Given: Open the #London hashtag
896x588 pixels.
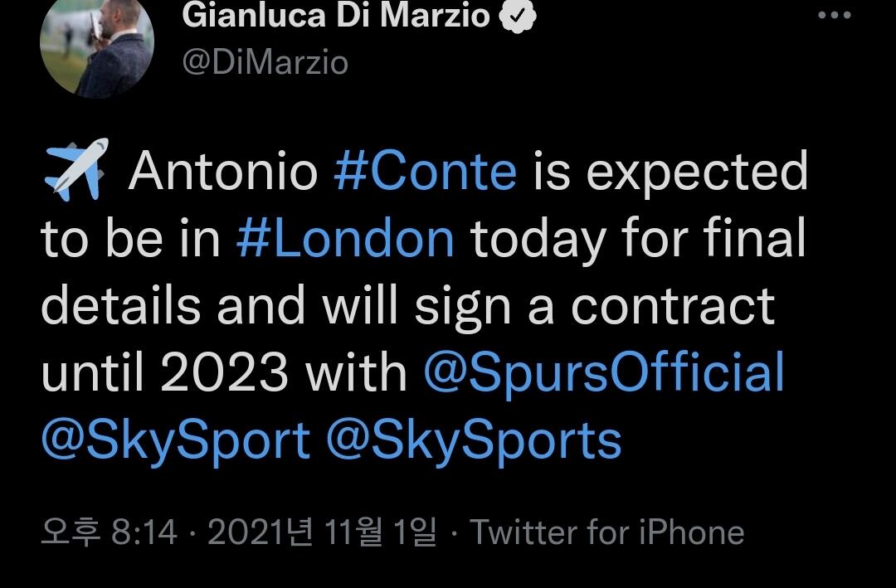Looking at the screenshot, I should [345, 238].
